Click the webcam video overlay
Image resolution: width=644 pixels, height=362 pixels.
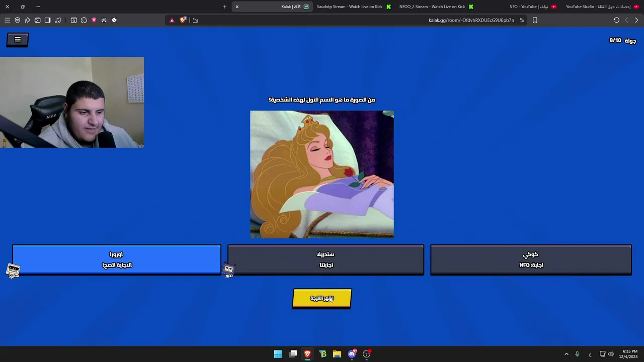coord(72,102)
